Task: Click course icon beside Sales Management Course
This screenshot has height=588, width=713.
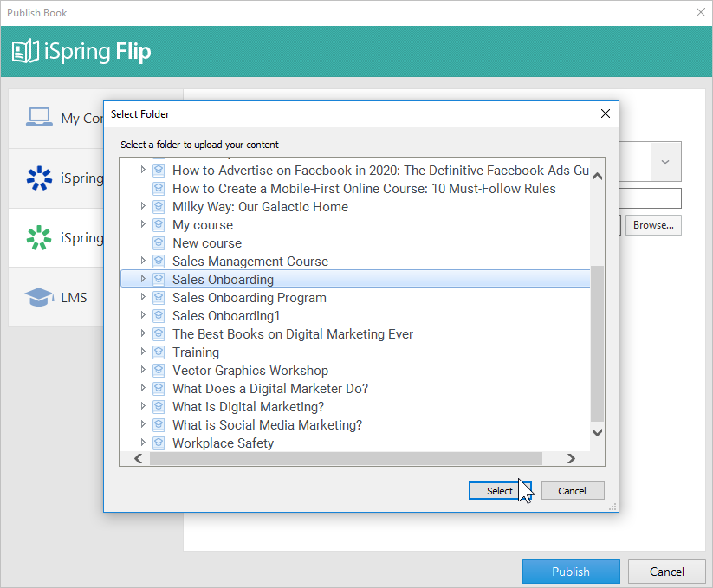Action: pos(159,261)
